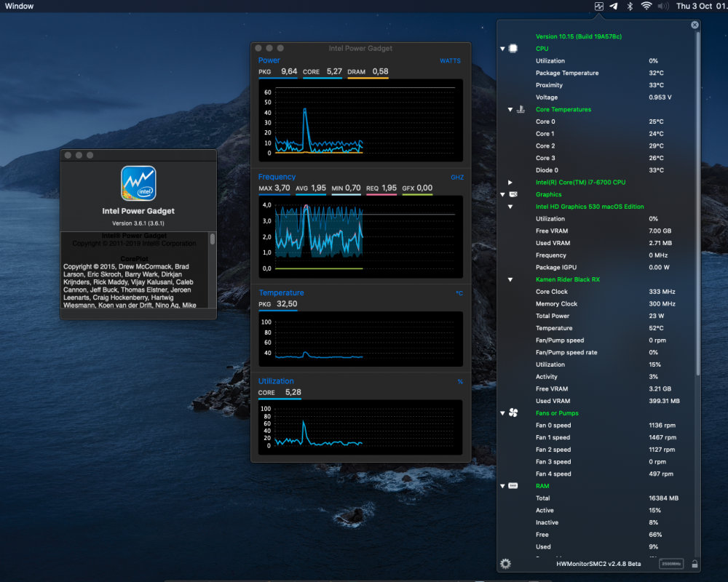This screenshot has width=728, height=582.
Task: Click the Fans or Pumps fan icon
Action: 513,412
